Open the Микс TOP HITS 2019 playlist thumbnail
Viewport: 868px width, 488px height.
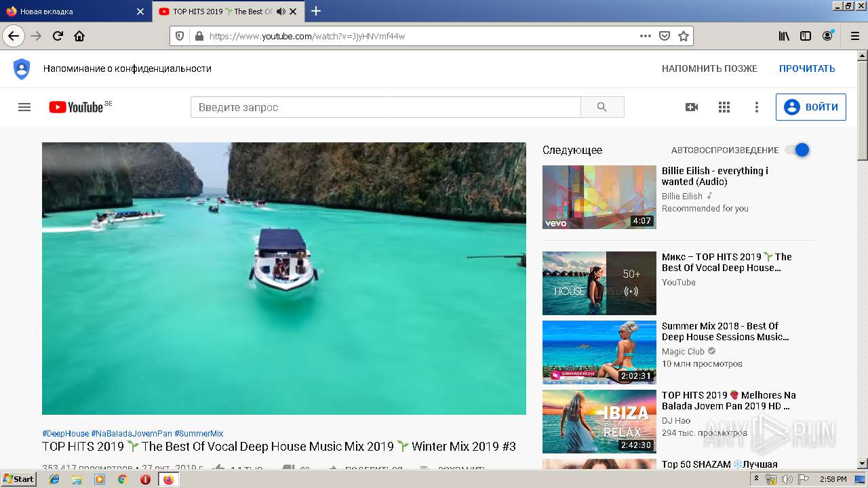point(599,283)
